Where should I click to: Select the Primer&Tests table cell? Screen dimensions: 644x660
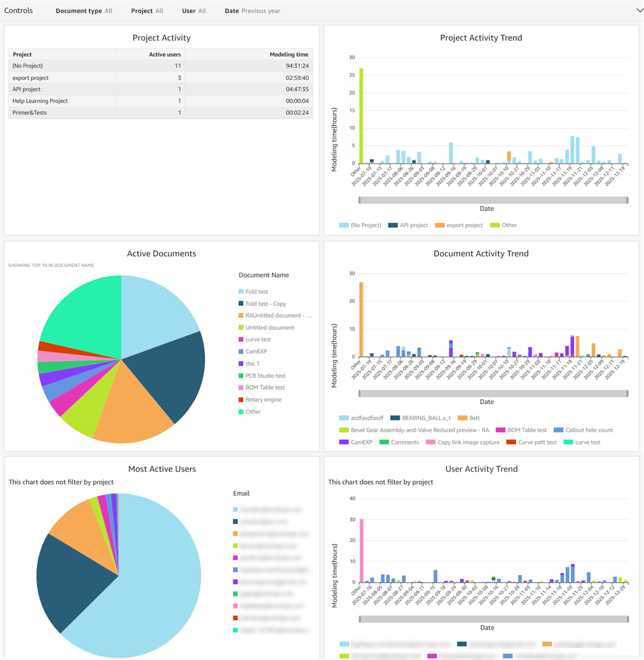(29, 113)
